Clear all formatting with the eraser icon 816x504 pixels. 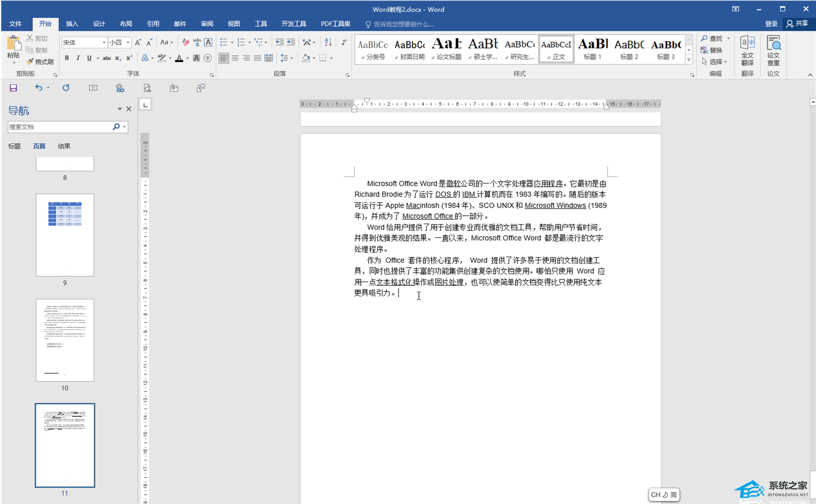point(186,43)
